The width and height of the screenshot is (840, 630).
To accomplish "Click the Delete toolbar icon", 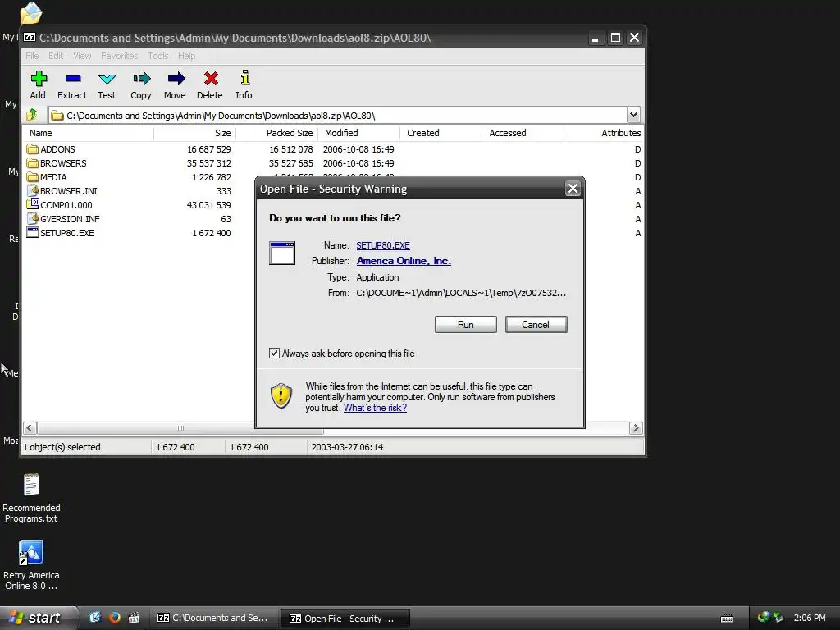I will [211, 79].
